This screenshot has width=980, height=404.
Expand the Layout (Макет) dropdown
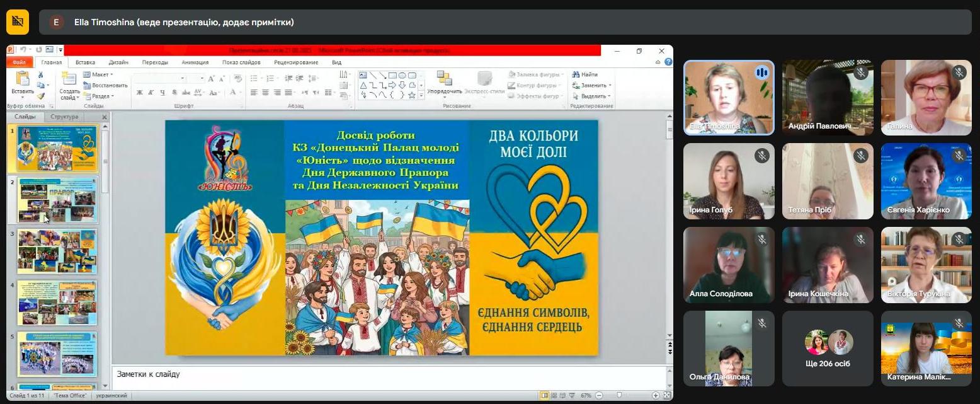pyautogui.click(x=99, y=74)
